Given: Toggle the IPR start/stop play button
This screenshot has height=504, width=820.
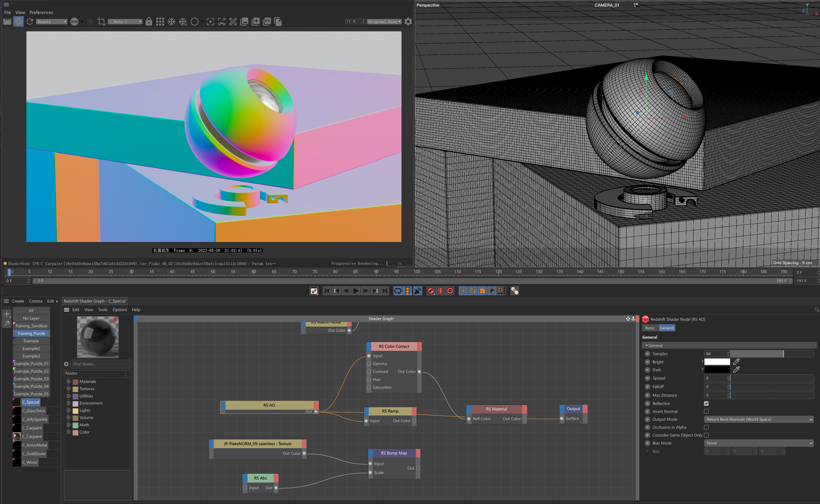Looking at the screenshot, I should (18, 22).
